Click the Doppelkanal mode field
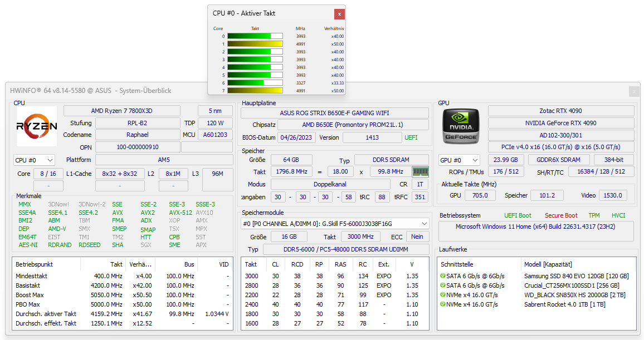Image resolution: width=644 pixels, height=340 pixels. [x=330, y=185]
